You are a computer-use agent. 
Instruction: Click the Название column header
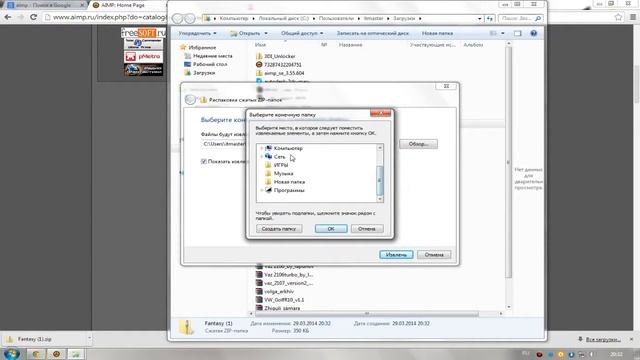click(x=350, y=44)
